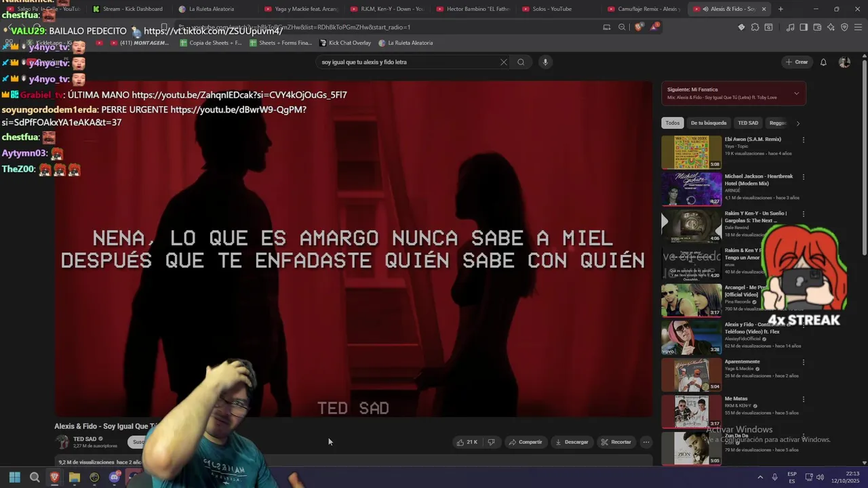868x488 pixels.
Task: Open the Windows Start menu
Action: tap(14, 477)
